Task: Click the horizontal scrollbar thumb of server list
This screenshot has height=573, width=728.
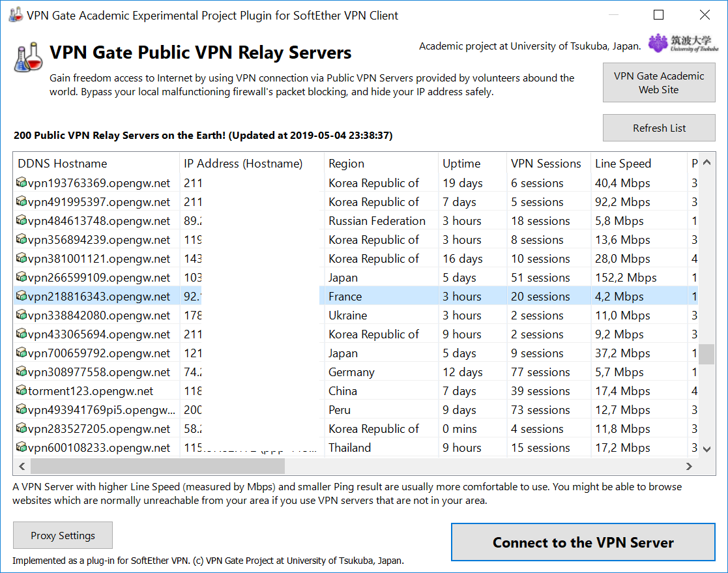Action: point(157,466)
